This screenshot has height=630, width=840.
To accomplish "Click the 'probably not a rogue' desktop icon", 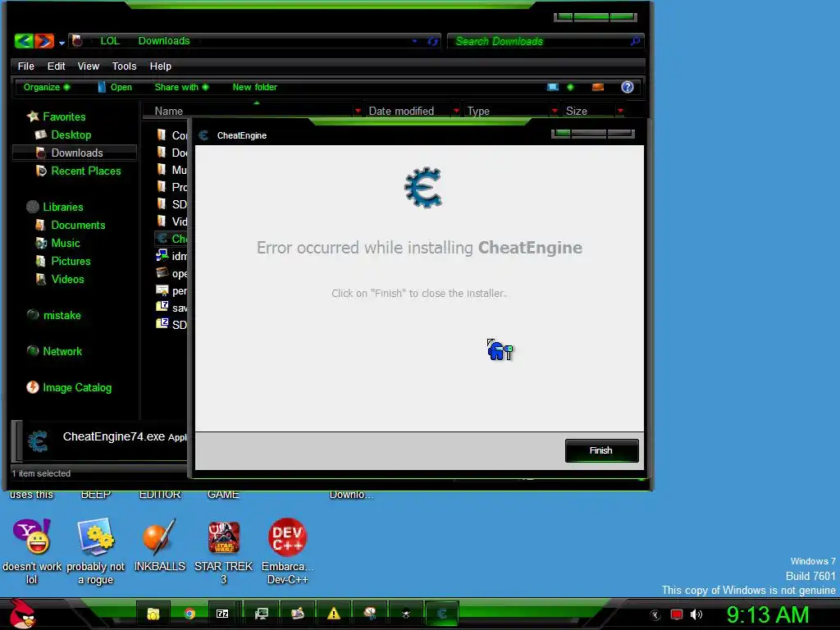I will [x=95, y=551].
